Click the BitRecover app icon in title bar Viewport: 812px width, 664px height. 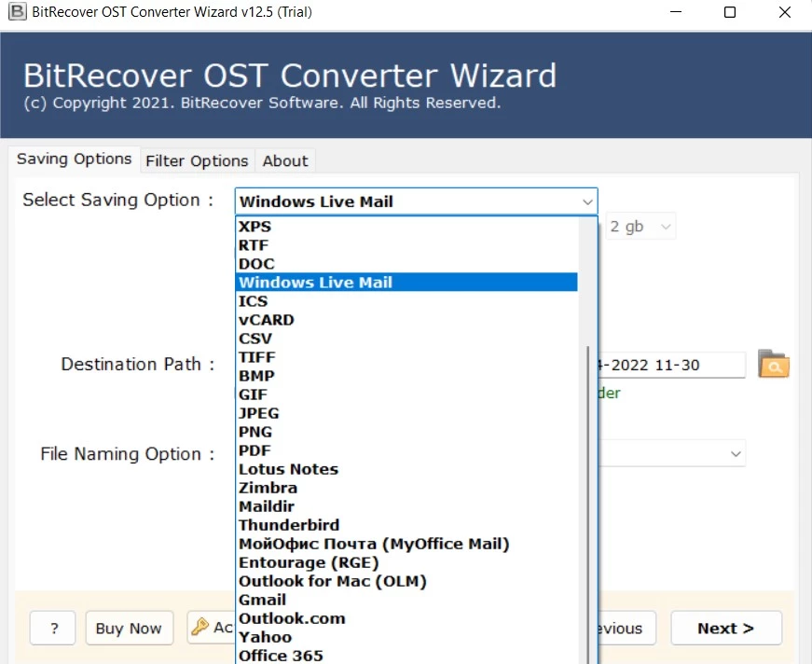tap(17, 11)
